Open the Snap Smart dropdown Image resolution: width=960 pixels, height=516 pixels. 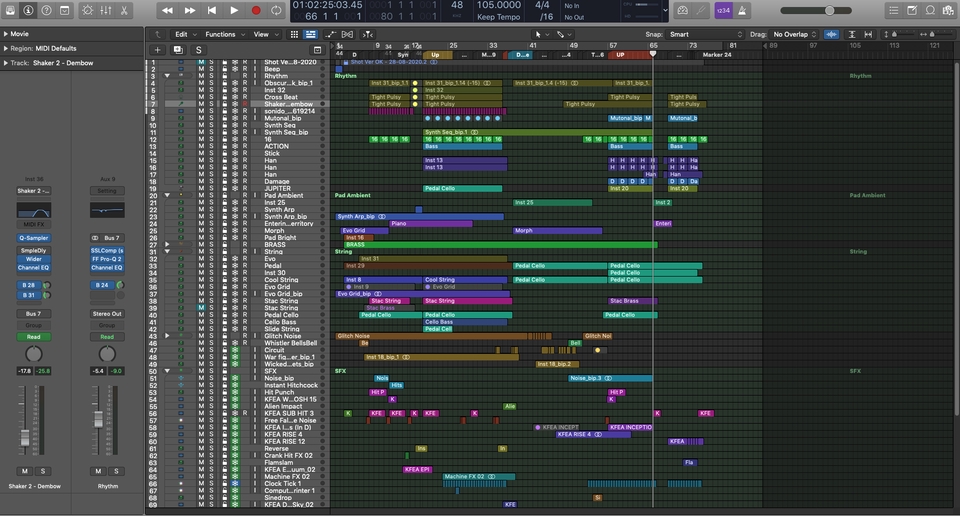click(705, 34)
